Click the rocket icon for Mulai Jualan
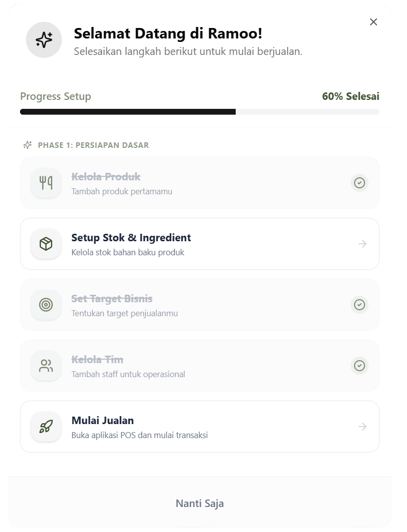407x532 pixels. pos(46,427)
